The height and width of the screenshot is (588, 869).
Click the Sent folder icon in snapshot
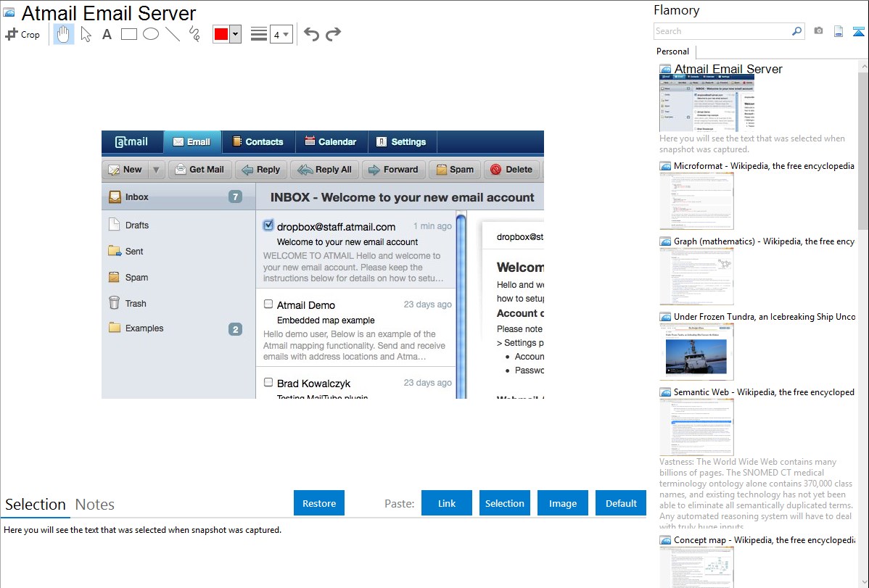pyautogui.click(x=115, y=251)
